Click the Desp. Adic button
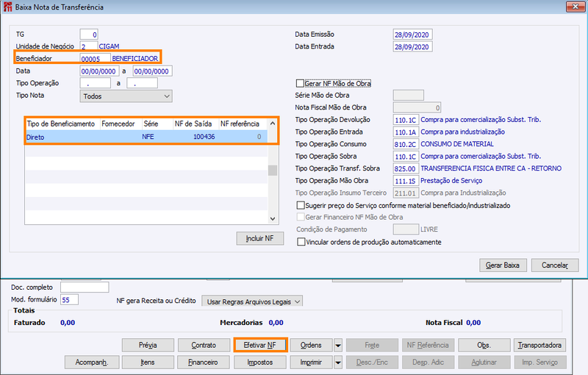 click(428, 362)
